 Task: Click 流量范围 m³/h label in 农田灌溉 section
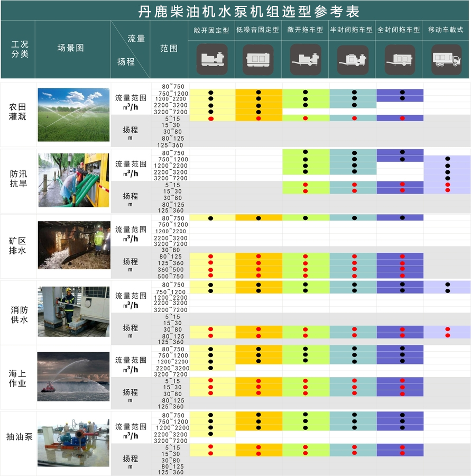click(x=131, y=102)
